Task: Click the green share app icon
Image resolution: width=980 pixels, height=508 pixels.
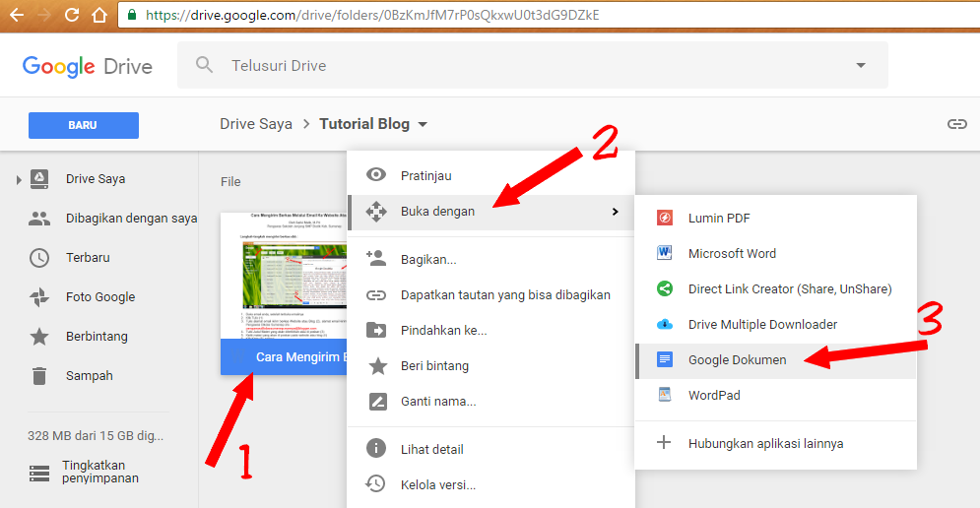Action: 665,288
